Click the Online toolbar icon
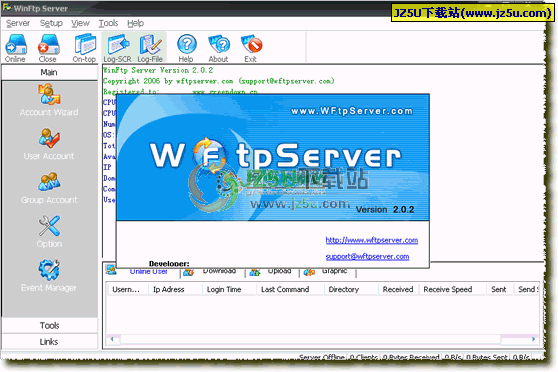Screen dimensions: 558x372 pyautogui.click(x=16, y=48)
